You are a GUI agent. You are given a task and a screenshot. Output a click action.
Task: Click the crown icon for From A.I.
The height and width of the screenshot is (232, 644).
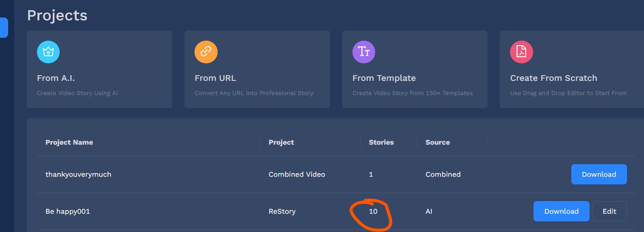click(48, 52)
